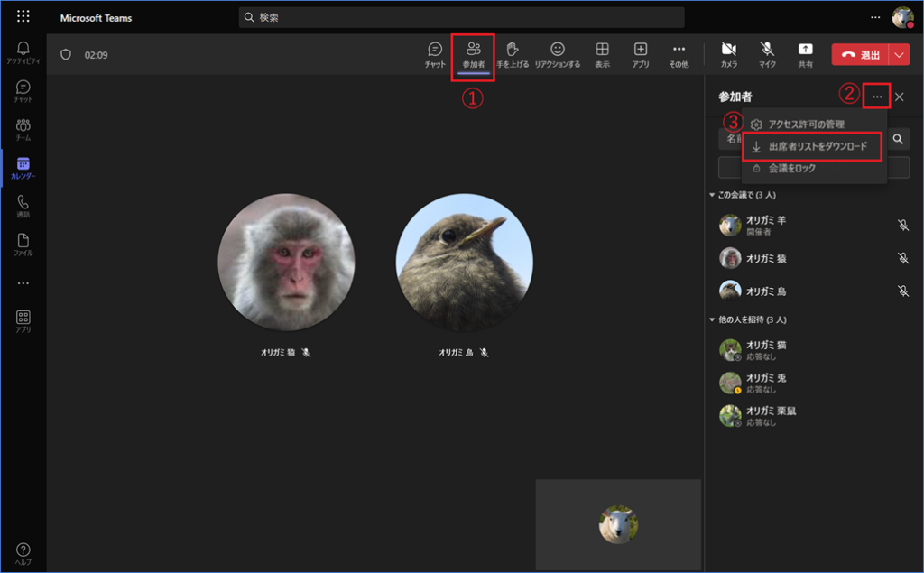This screenshot has width=924, height=573.
Task: Select 会議をロック from the menu
Action: click(791, 169)
